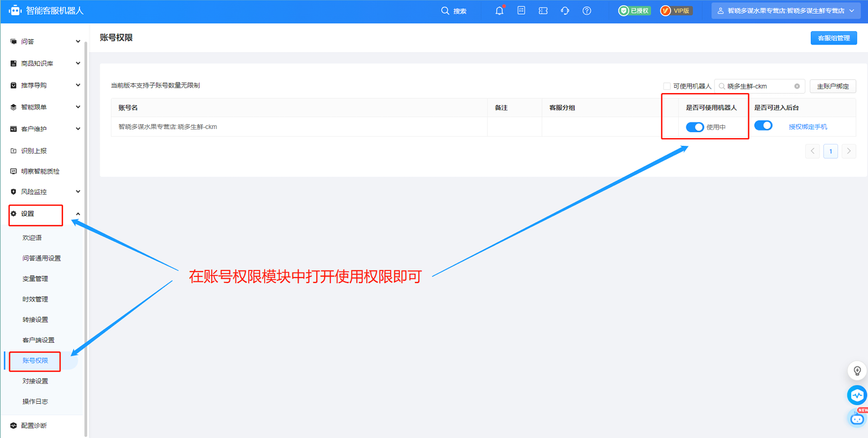Expand the 问答 menu chevron
The height and width of the screenshot is (438, 868).
(x=78, y=41)
